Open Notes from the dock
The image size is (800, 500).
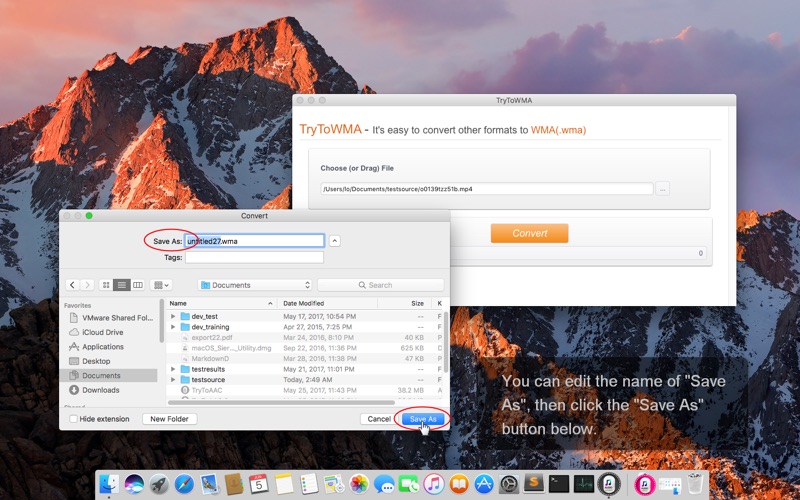(284, 484)
